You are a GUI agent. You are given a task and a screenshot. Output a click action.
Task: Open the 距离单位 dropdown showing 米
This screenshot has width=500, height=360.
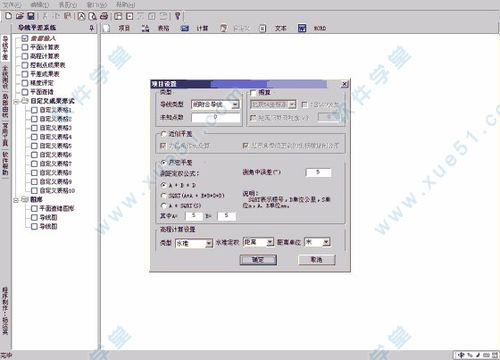326,242
